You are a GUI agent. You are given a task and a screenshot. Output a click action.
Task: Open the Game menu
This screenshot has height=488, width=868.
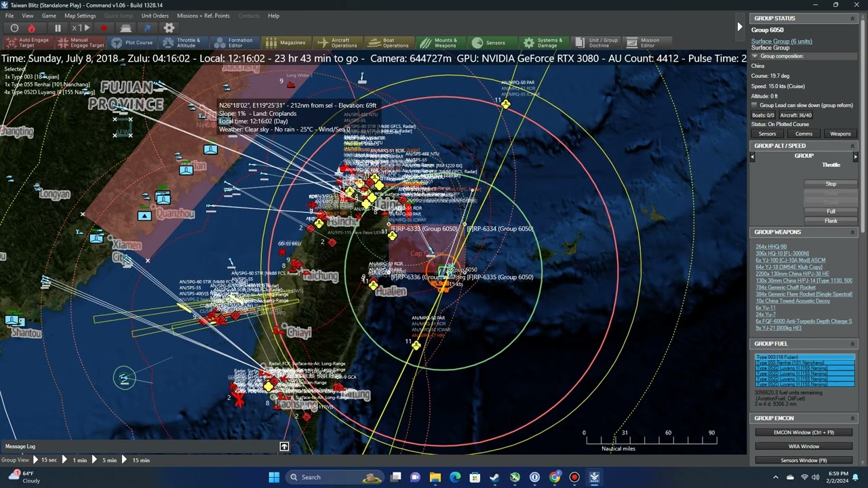pos(49,16)
